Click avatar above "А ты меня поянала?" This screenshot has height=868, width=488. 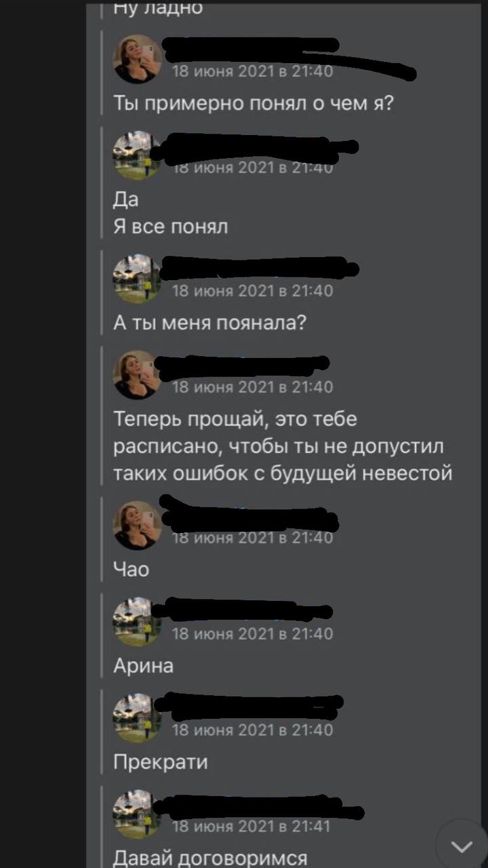(137, 279)
